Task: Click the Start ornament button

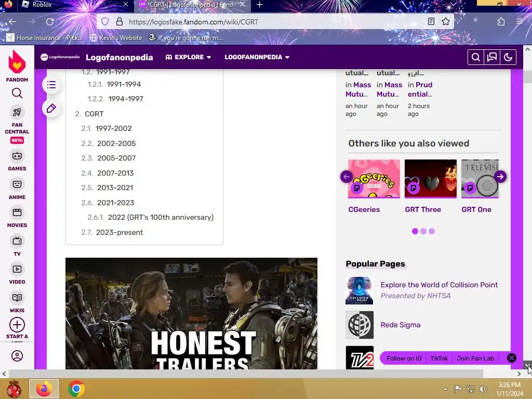Action: point(14,389)
